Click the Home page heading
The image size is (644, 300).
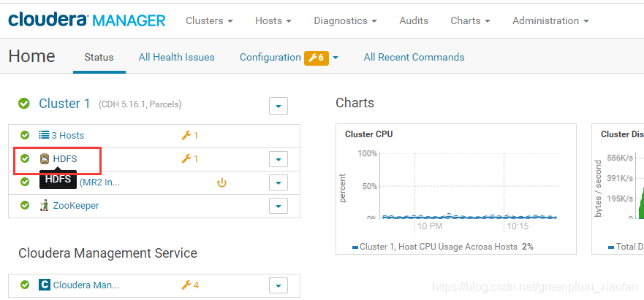[x=31, y=56]
